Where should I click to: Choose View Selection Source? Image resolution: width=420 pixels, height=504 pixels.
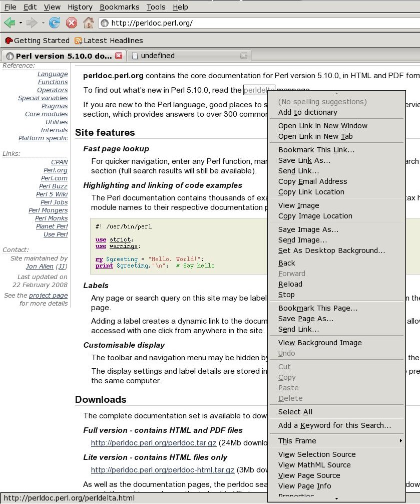pyautogui.click(x=336, y=454)
